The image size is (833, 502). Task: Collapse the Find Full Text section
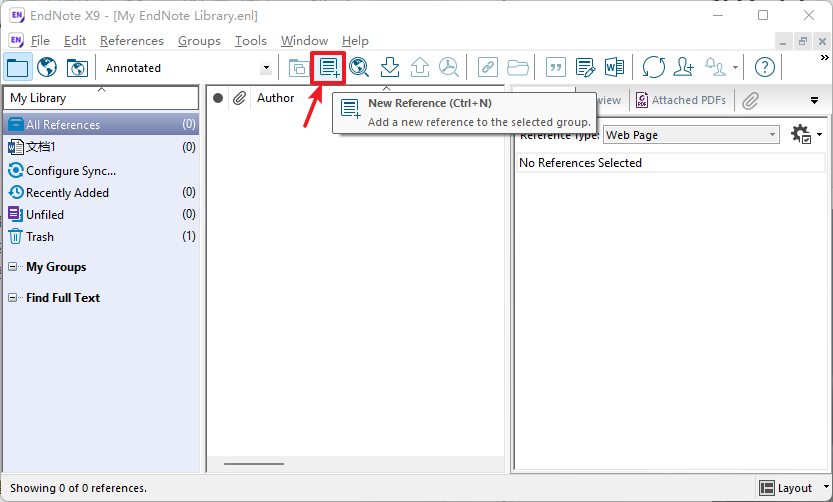pyautogui.click(x=12, y=297)
